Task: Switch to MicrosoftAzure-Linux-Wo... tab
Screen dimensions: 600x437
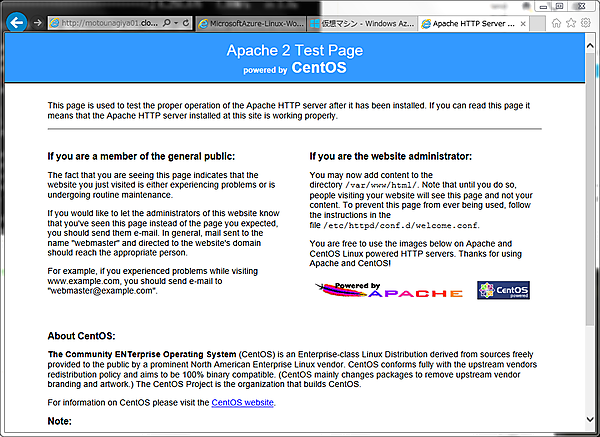Action: [x=251, y=24]
